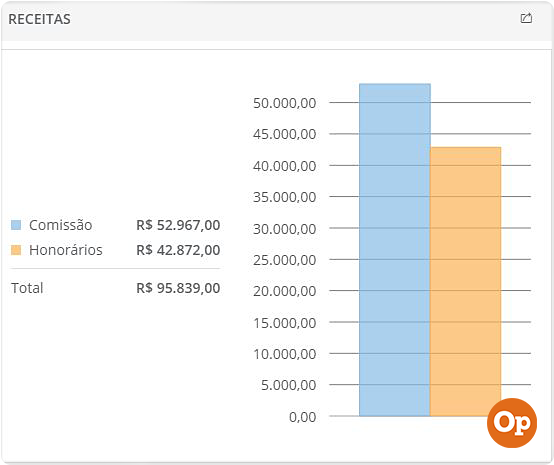
Task: Click the R$ 52.967,00 Comissão value
Action: pos(178,225)
